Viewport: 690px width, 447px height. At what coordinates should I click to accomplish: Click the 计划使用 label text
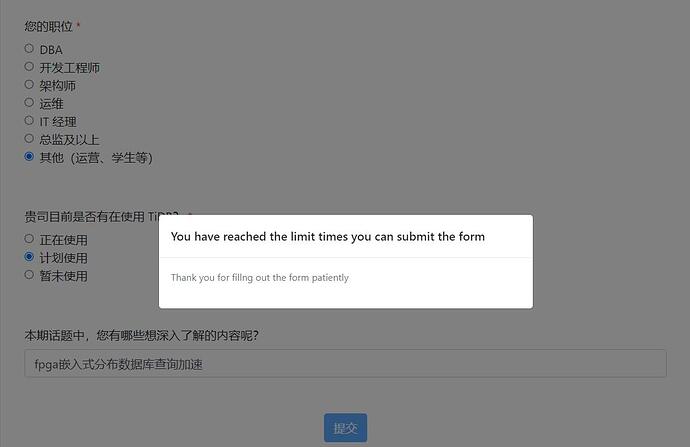pos(63,258)
